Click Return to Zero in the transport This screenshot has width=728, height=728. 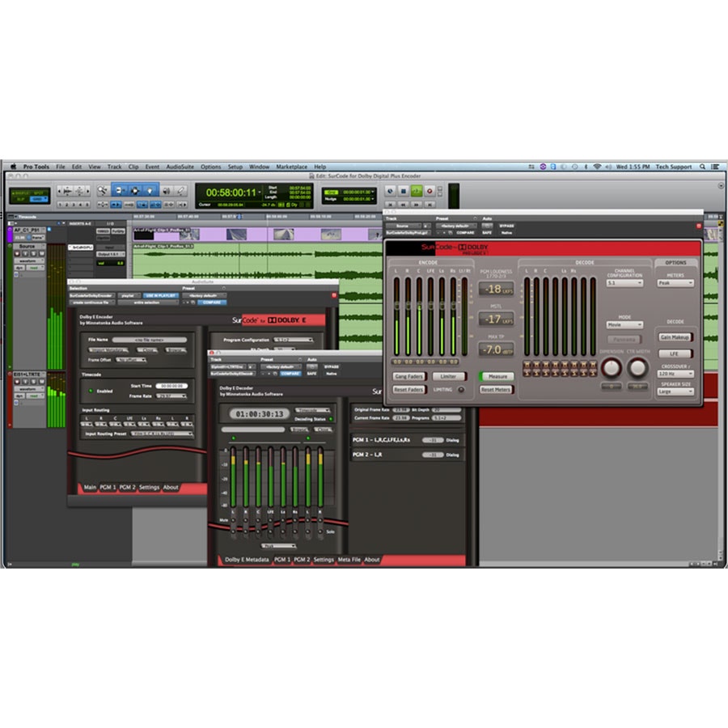point(390,205)
